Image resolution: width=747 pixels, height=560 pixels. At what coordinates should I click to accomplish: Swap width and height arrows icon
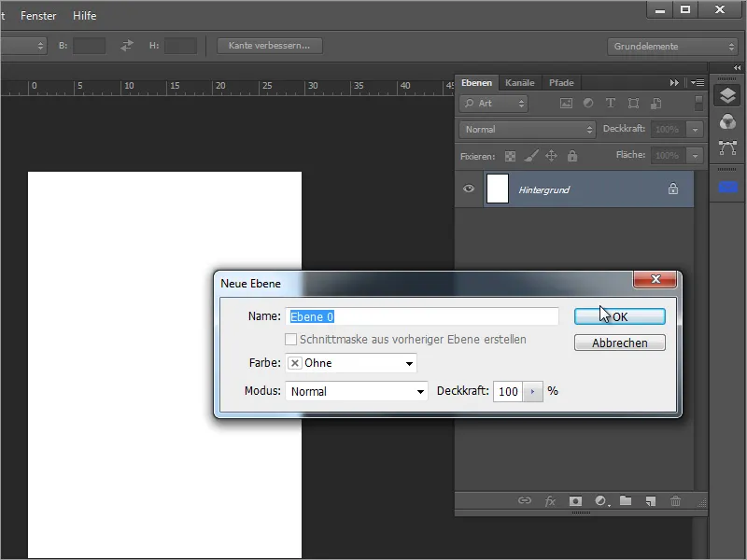127,46
